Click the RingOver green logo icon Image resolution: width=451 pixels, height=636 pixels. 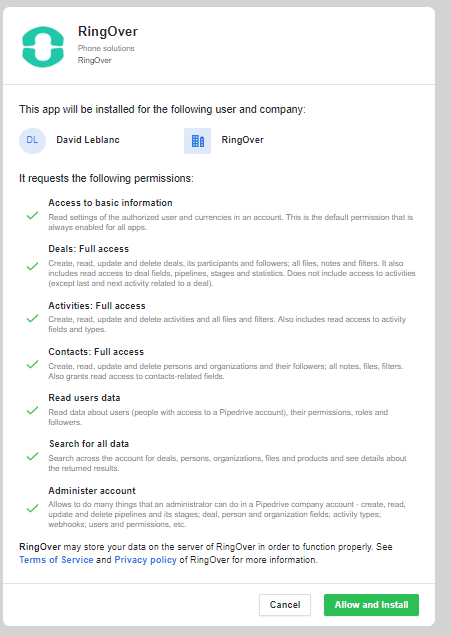43,47
